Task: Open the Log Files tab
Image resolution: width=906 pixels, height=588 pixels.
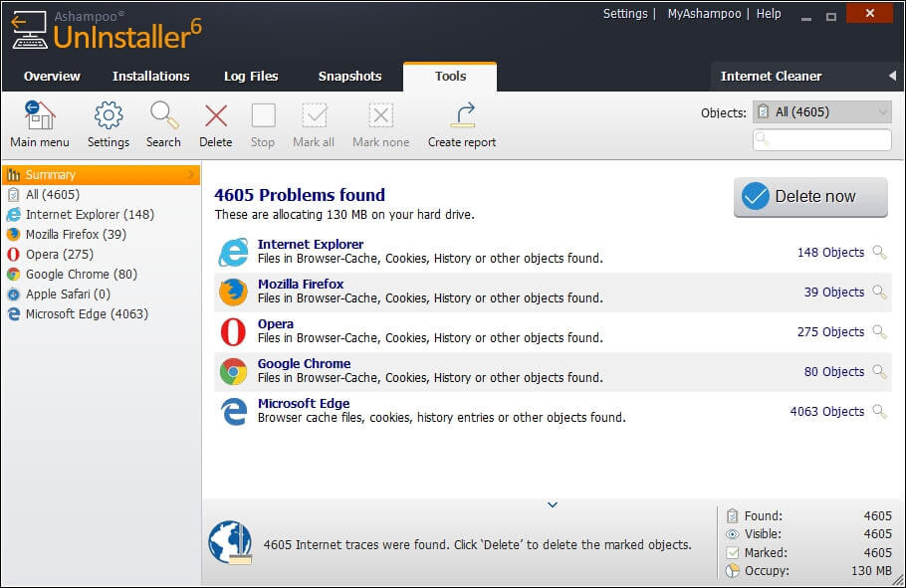Action: (251, 77)
